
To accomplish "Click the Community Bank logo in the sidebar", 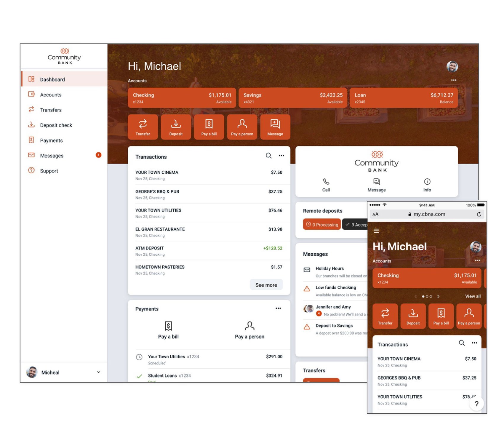I will pyautogui.click(x=64, y=56).
